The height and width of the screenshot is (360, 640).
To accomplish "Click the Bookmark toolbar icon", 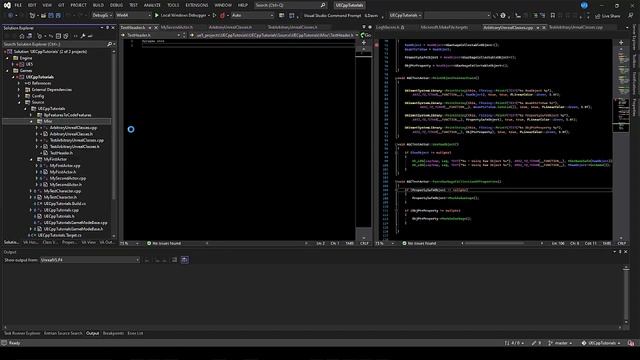I will pyautogui.click(x=553, y=15).
